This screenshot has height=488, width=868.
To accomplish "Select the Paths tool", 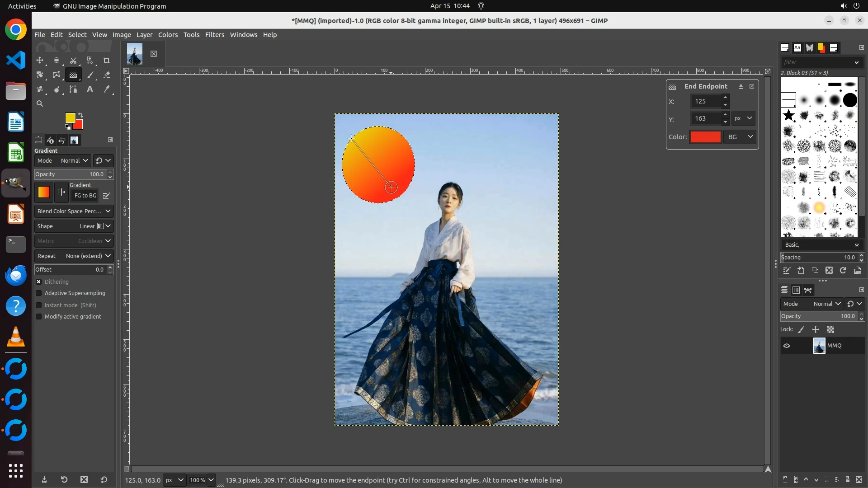I will 73,89.
